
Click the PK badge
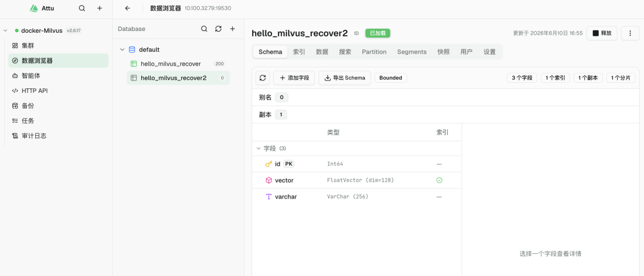(x=289, y=164)
